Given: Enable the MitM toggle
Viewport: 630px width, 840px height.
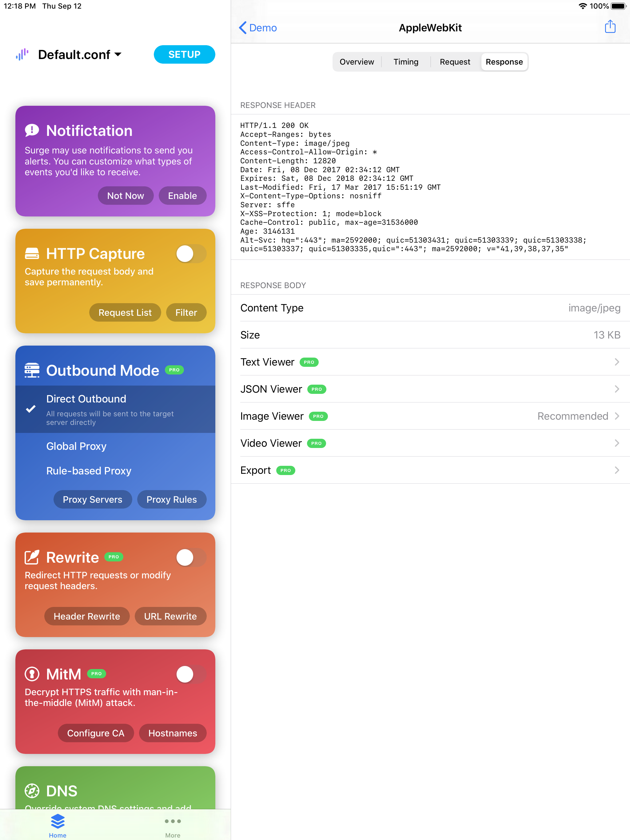Looking at the screenshot, I should [x=191, y=674].
